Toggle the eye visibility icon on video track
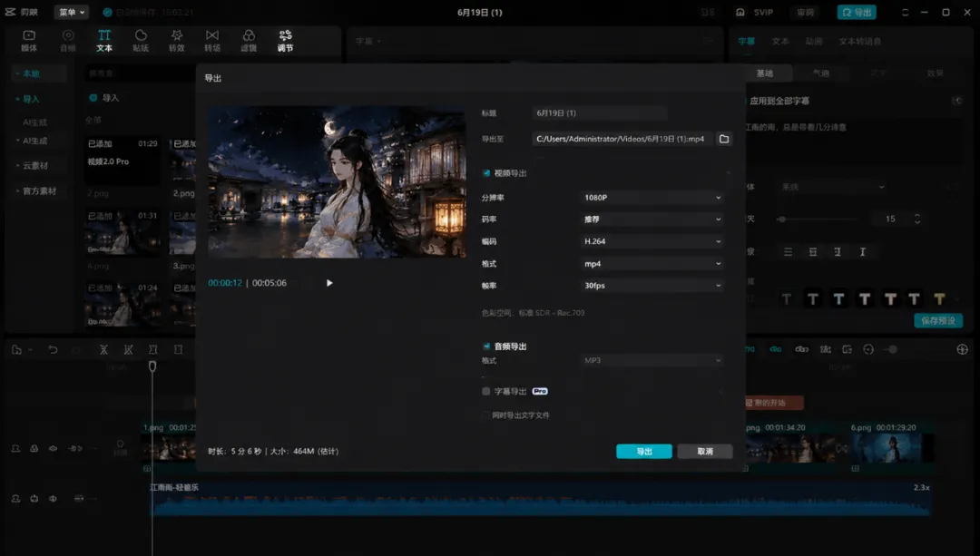980x556 pixels. (x=53, y=449)
